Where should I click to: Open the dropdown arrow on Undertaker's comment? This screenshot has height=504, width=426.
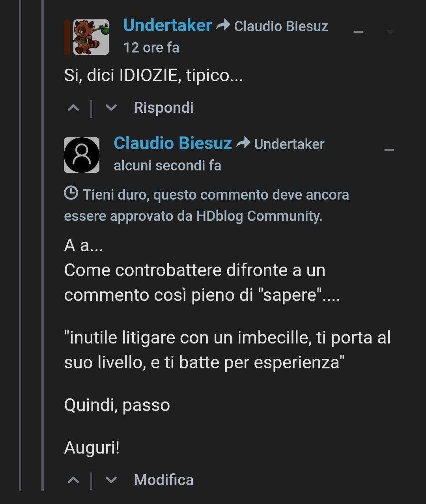click(x=390, y=32)
